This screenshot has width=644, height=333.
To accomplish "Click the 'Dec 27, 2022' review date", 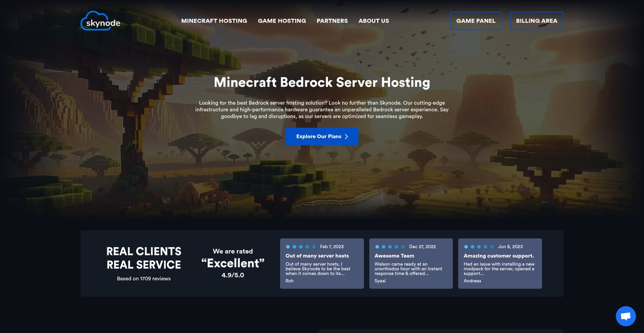I will point(422,247).
